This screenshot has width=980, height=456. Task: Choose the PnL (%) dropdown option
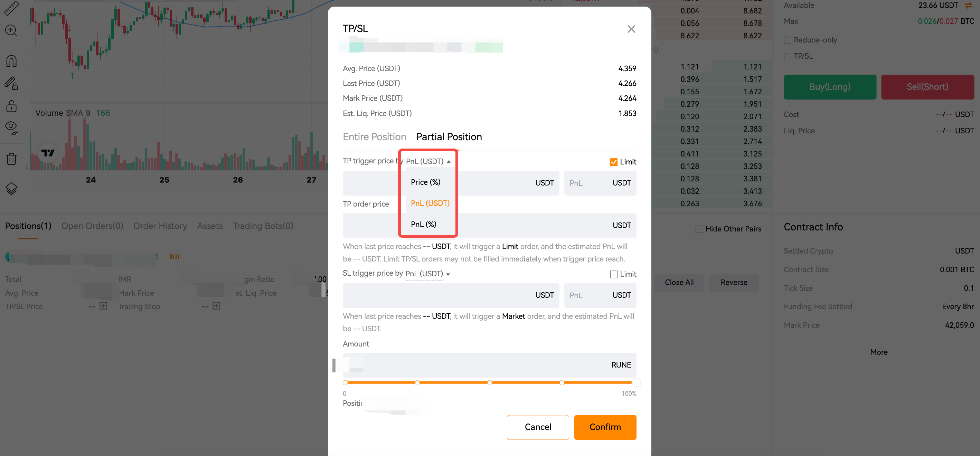click(x=423, y=224)
